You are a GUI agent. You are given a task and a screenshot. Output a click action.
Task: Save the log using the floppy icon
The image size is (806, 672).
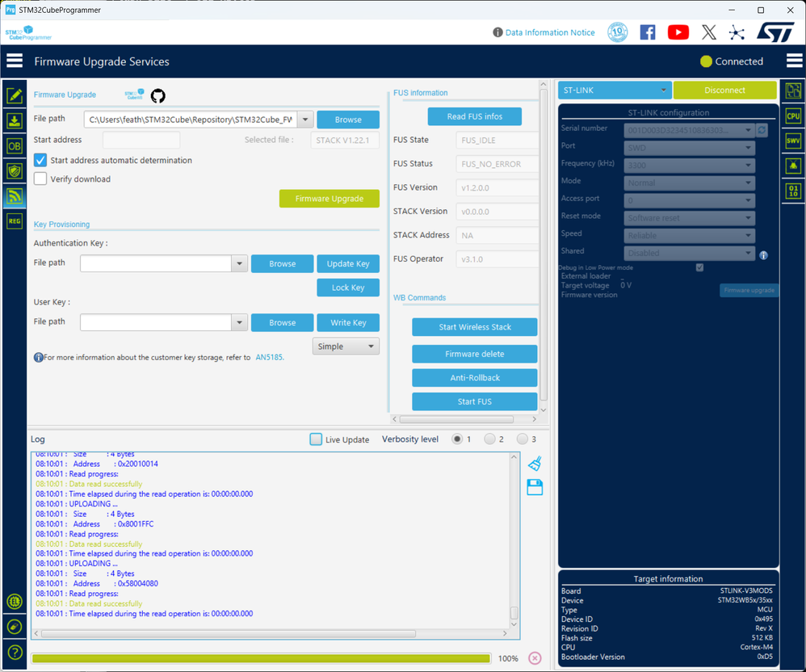[534, 487]
